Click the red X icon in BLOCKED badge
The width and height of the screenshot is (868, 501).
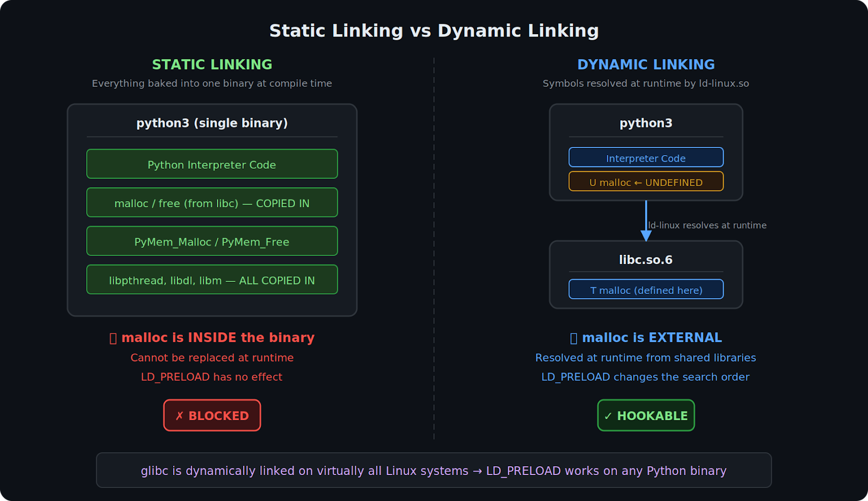(x=180, y=416)
